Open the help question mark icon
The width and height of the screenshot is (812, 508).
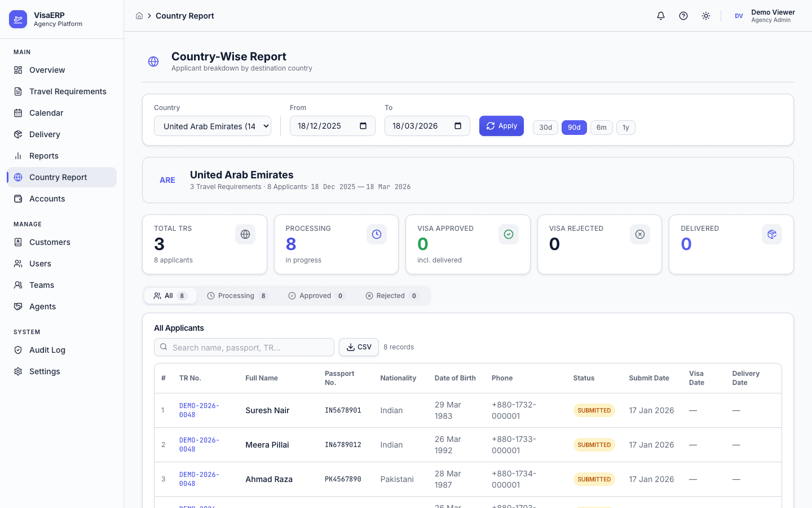click(683, 16)
